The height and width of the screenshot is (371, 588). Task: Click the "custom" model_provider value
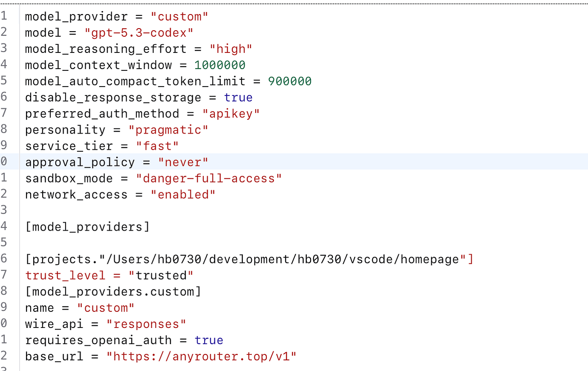(x=179, y=17)
